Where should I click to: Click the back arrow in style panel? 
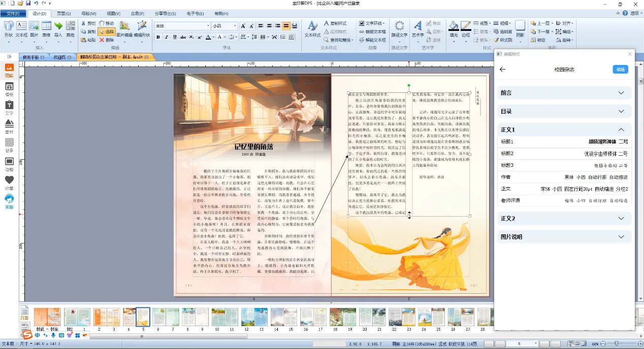pyautogui.click(x=503, y=69)
